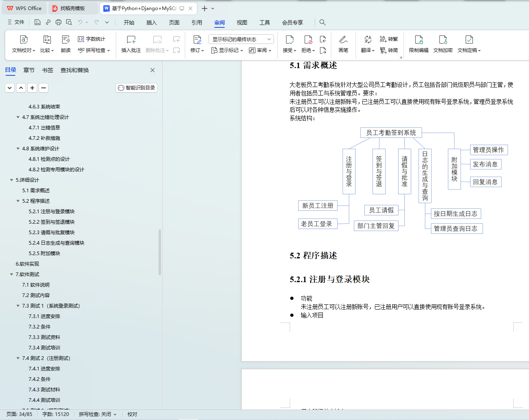The width and height of the screenshot is (529, 420).
Task: Click the outline move-down chevron button
Action: point(10,88)
